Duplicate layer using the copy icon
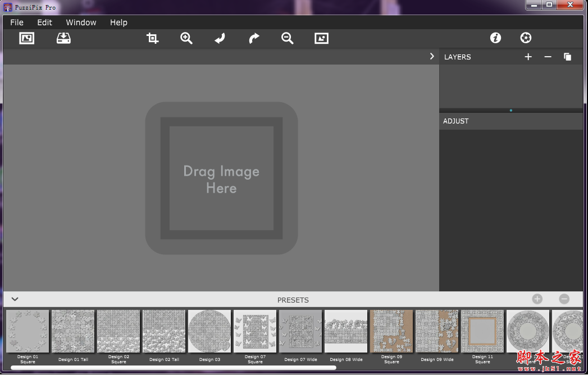Image resolution: width=588 pixels, height=375 pixels. click(567, 57)
